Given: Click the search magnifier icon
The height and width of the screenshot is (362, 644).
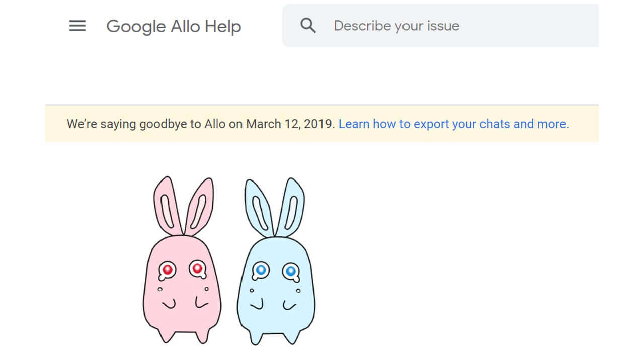Looking at the screenshot, I should 308,26.
